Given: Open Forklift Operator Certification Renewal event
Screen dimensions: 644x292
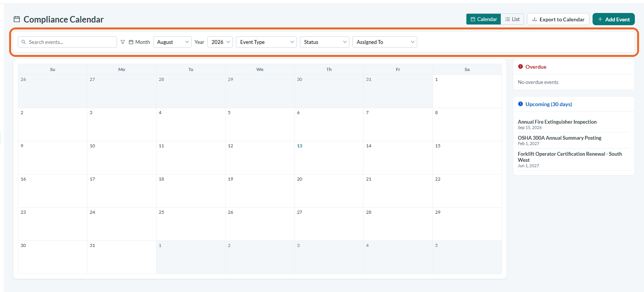Looking at the screenshot, I should click(570, 157).
